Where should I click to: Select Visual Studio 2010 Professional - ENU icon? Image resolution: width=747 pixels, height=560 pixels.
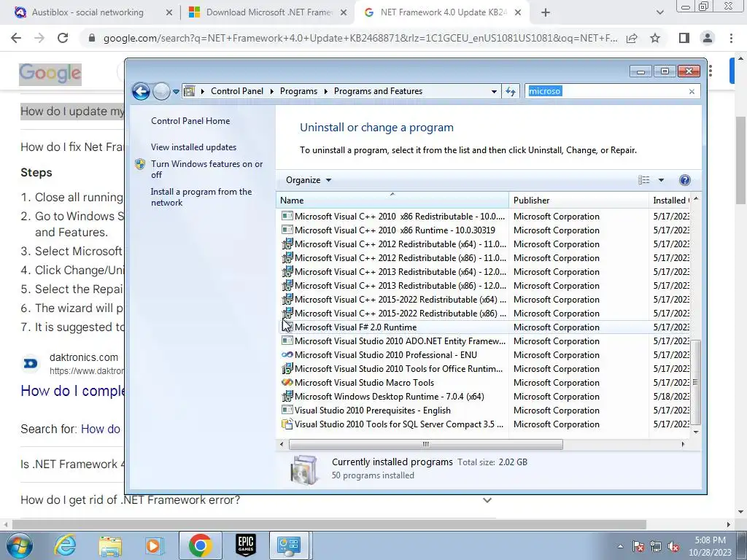pos(287,355)
